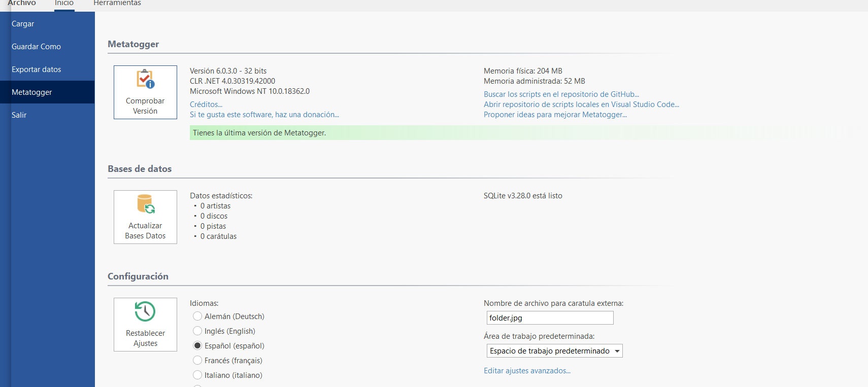Click the external cover filename field
This screenshot has width=868, height=387.
[550, 318]
